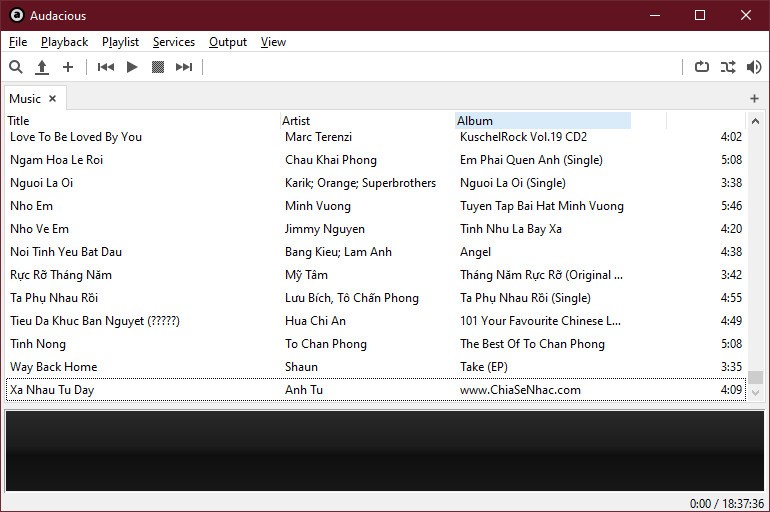Click artist Minh Vuong
Image resolution: width=770 pixels, height=512 pixels.
pyautogui.click(x=318, y=206)
